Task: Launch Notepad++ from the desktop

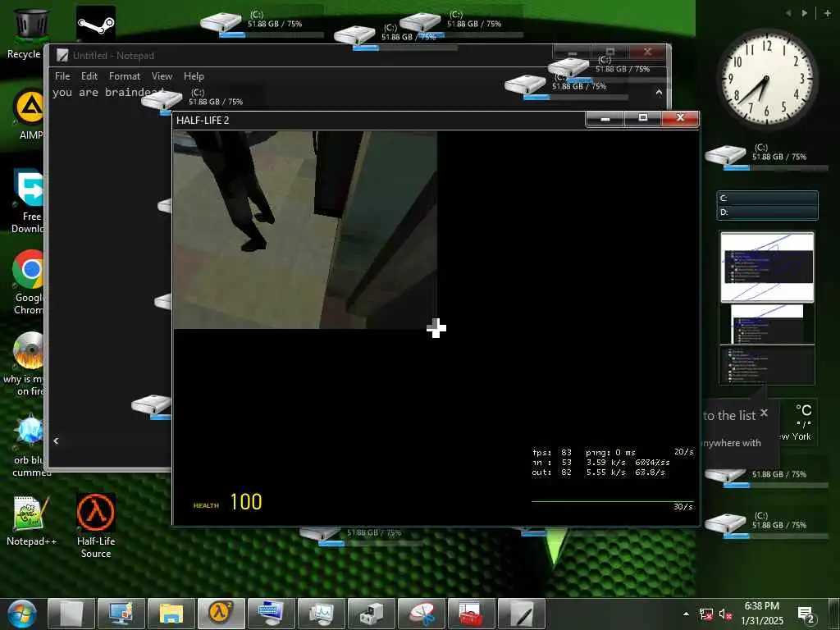Action: (31, 521)
